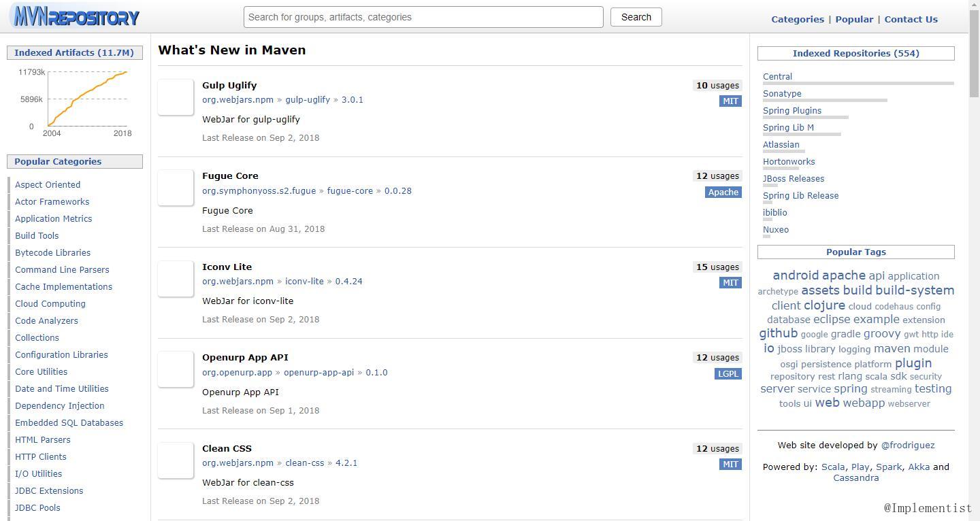Open Popular Categories header link

(58, 161)
